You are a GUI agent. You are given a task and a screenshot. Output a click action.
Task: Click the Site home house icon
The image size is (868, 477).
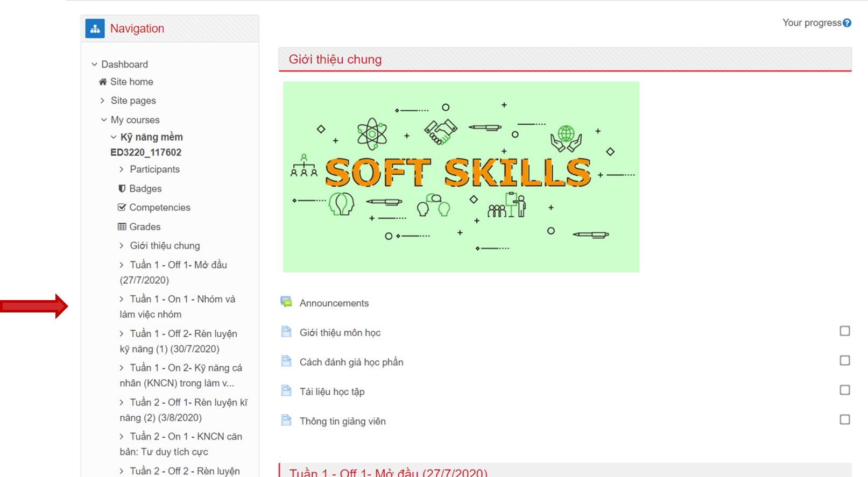tap(103, 82)
